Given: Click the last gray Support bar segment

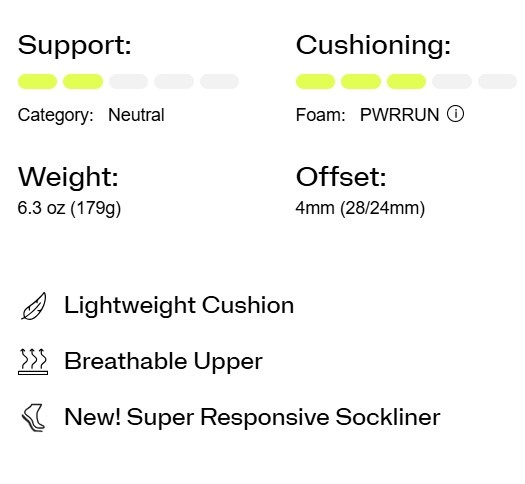Looking at the screenshot, I should [219, 82].
